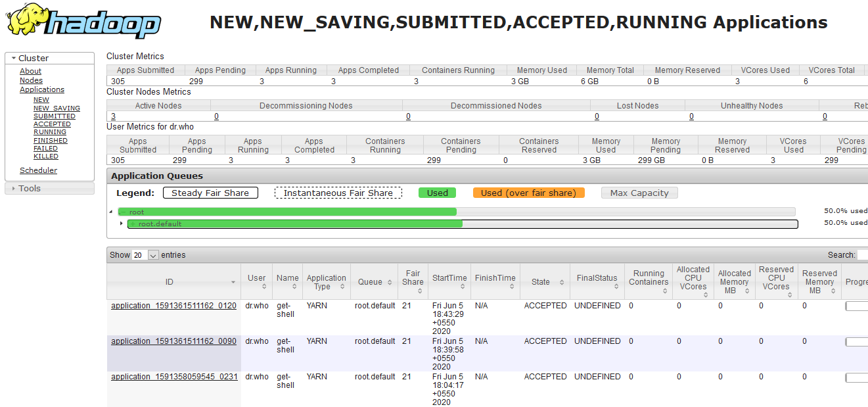Viewport: 868px width, 407px height.
Task: Open application_1591361511162_0090 link
Action: [173, 341]
